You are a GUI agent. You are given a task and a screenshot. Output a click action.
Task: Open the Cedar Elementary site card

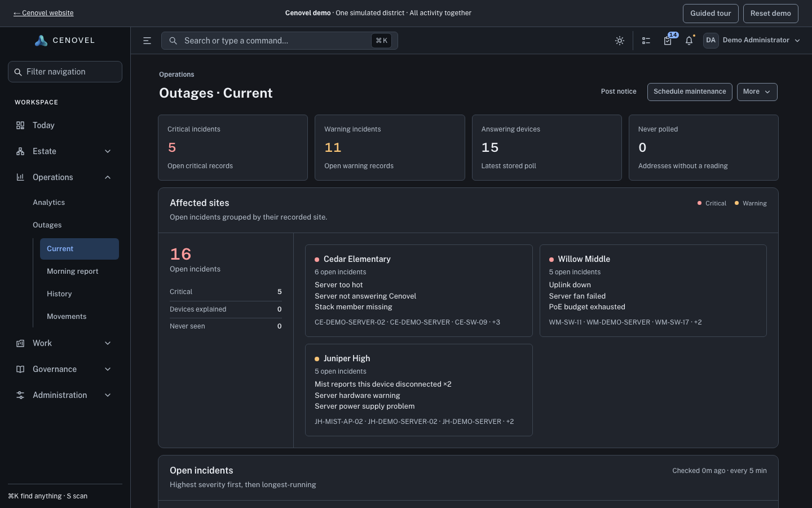point(418,291)
